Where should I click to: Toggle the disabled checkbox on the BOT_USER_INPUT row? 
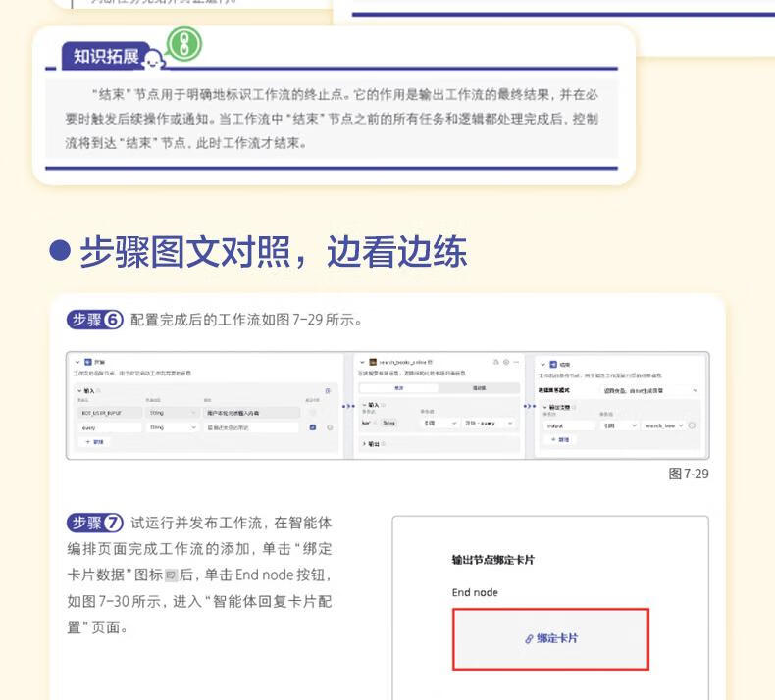tap(313, 413)
